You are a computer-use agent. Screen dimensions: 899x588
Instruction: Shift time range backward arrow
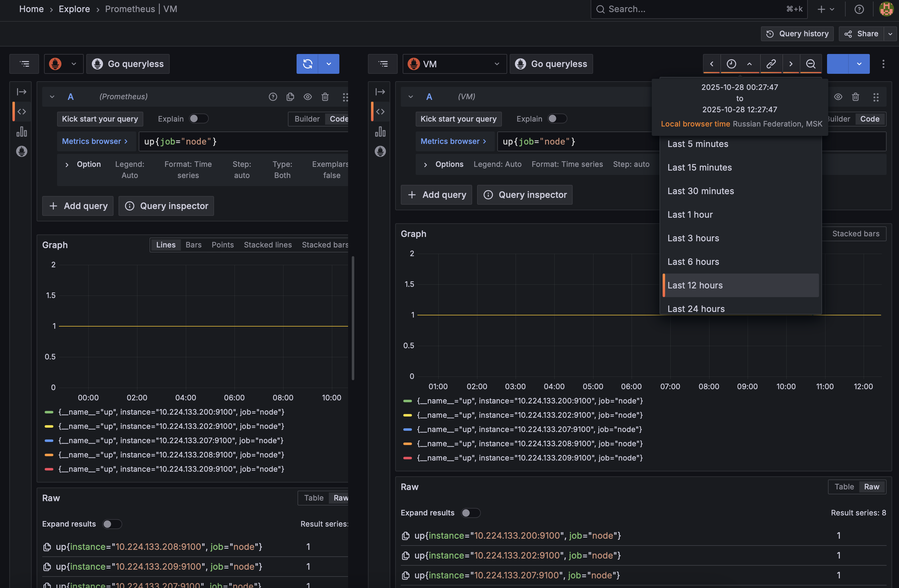point(711,64)
